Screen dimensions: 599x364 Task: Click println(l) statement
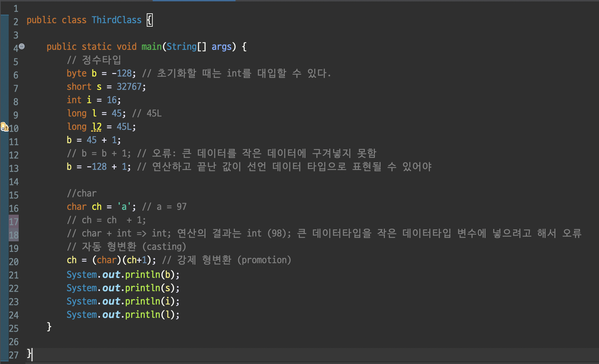tap(123, 315)
